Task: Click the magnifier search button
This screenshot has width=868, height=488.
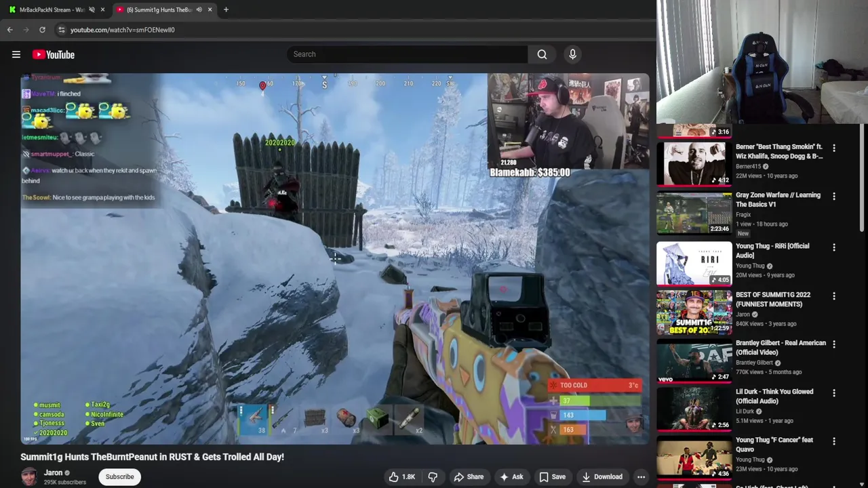Action: point(542,54)
